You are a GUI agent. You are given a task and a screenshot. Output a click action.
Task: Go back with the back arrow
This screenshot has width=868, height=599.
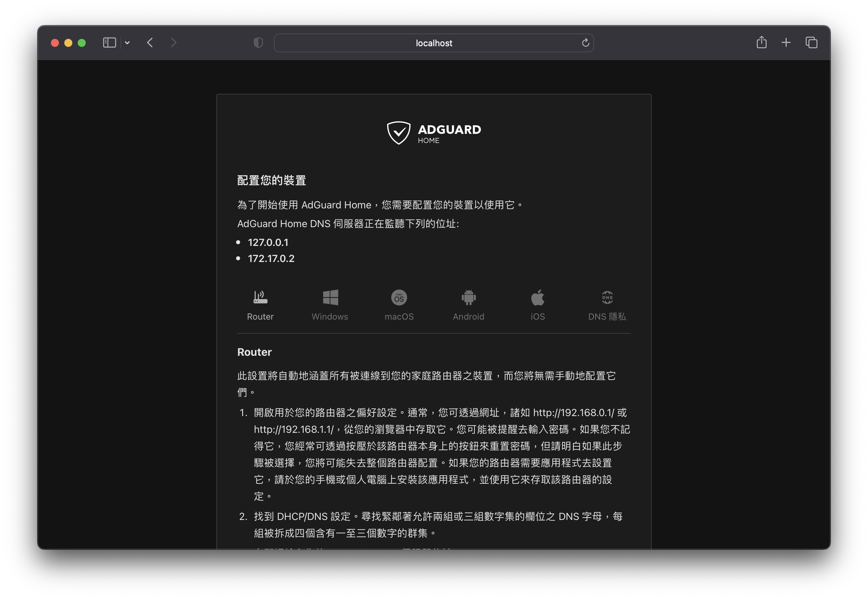click(150, 43)
